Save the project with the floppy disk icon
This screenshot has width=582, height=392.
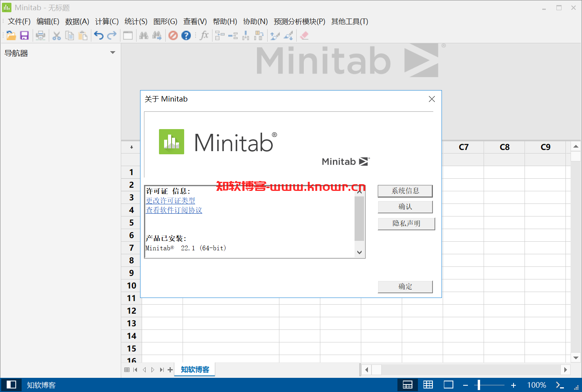(24, 36)
